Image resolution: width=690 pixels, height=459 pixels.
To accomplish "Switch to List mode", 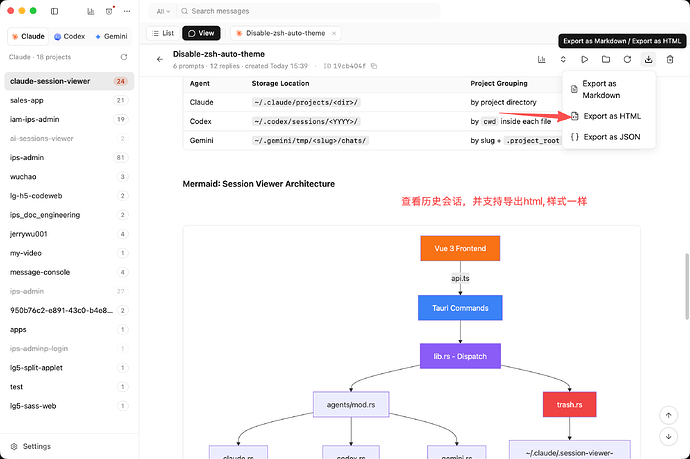I will pyautogui.click(x=163, y=33).
